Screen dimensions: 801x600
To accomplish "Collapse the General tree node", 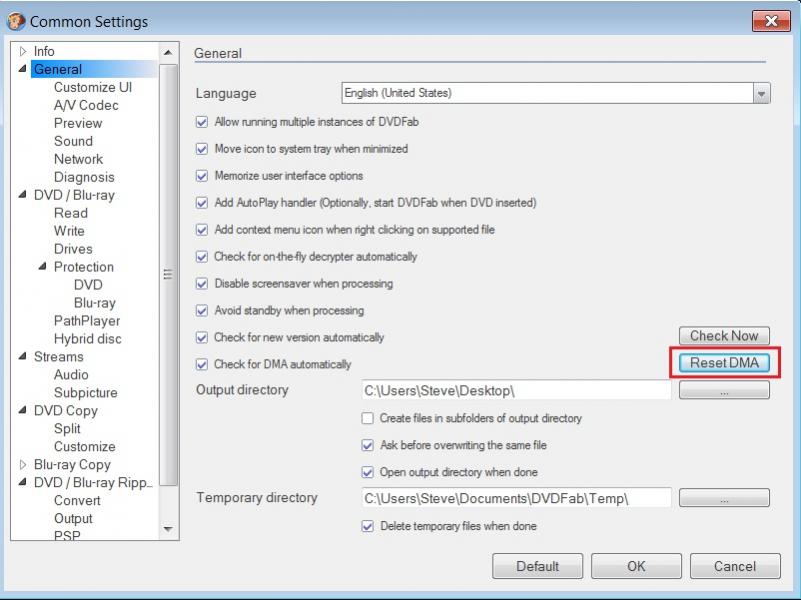I will tap(22, 68).
